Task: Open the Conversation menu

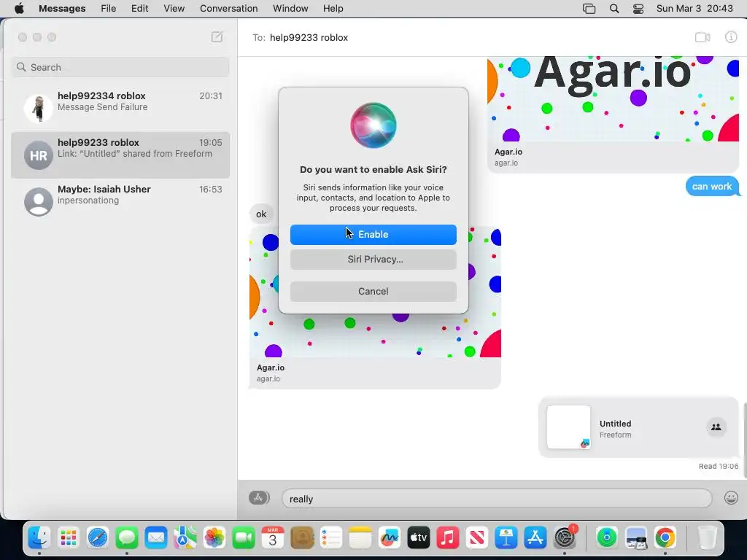Action: (228, 9)
